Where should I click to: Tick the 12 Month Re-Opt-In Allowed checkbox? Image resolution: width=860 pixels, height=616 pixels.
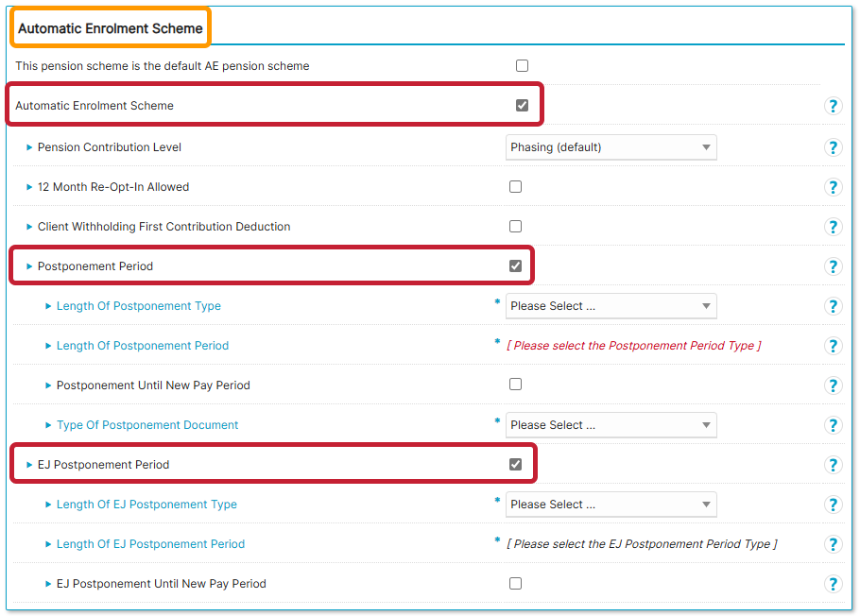515,187
